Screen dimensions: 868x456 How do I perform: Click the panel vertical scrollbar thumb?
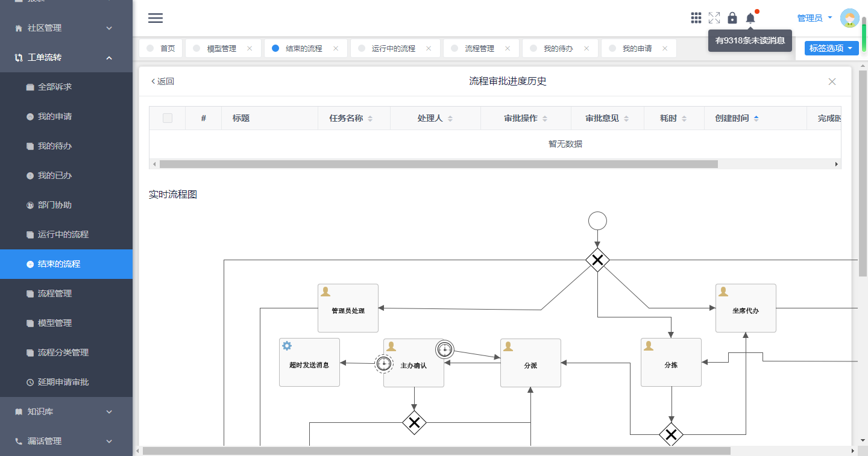pos(863,175)
